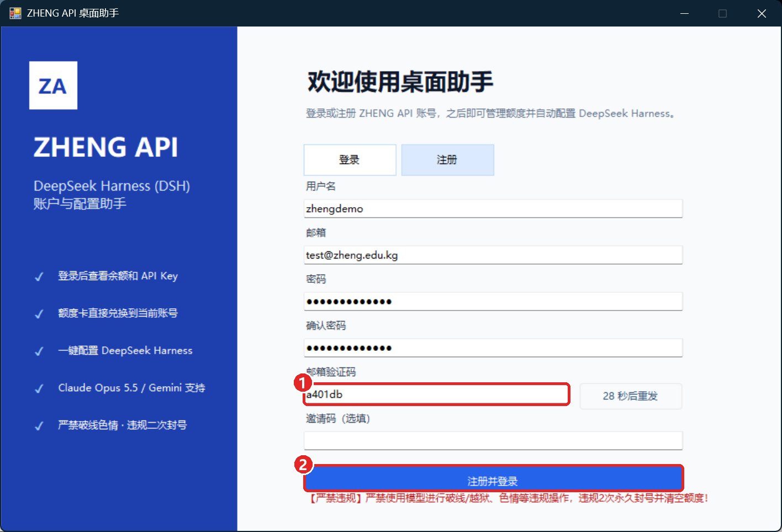Click the window title ZHENG API 桌面助手
The width and height of the screenshot is (782, 532).
[x=73, y=13]
